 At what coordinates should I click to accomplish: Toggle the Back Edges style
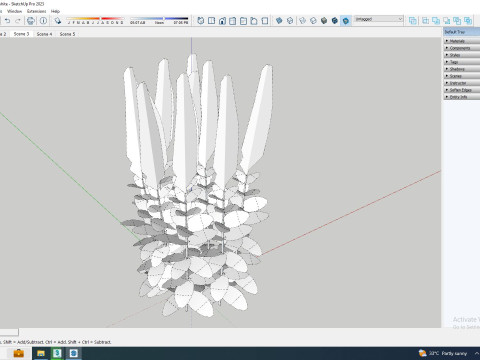(x=290, y=21)
